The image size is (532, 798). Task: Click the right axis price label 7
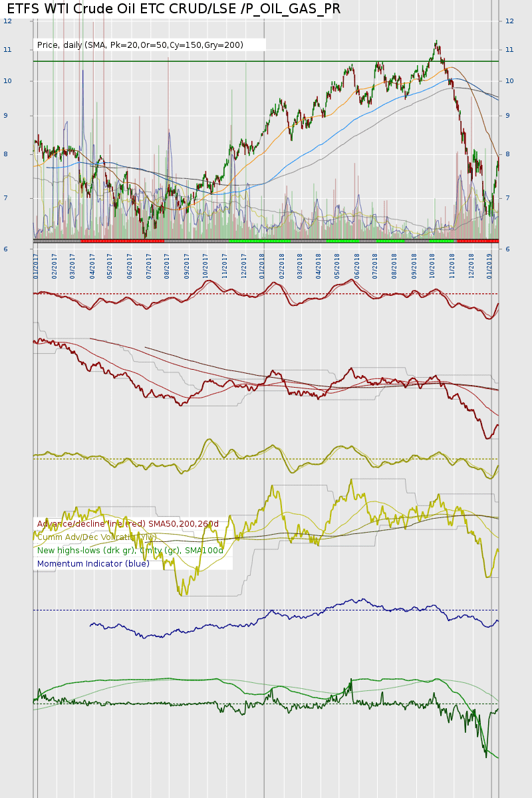pyautogui.click(x=508, y=198)
